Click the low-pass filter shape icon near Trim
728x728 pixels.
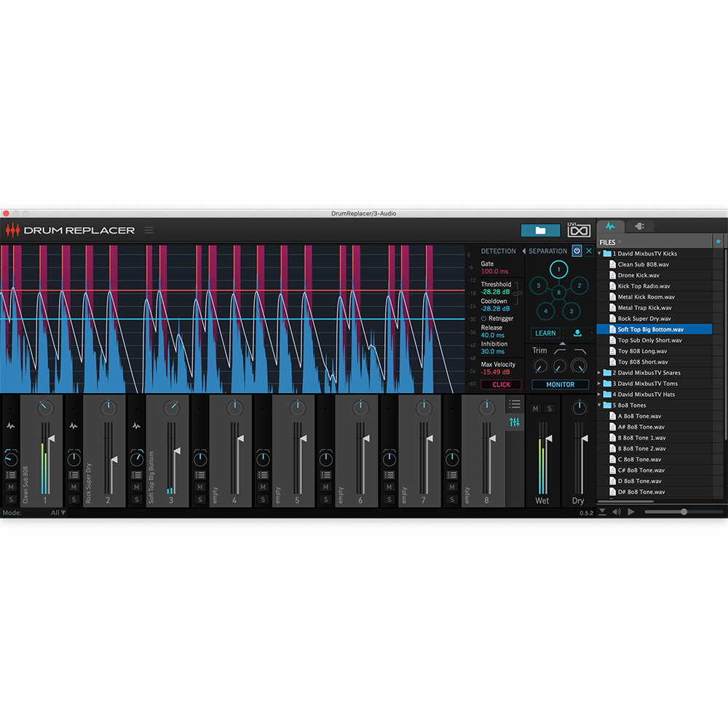[580, 351]
